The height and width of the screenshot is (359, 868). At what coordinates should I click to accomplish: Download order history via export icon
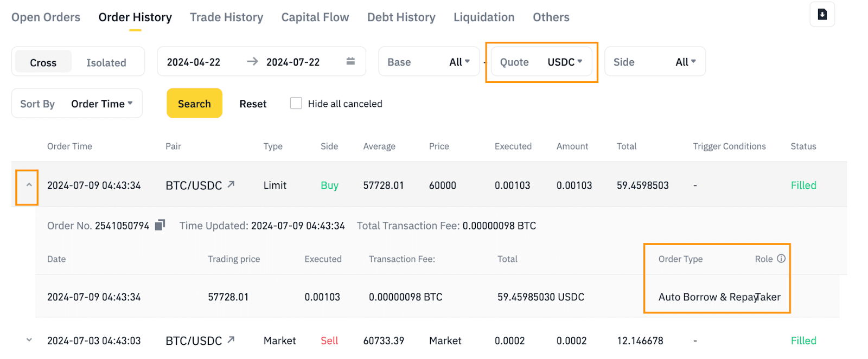pos(822,14)
